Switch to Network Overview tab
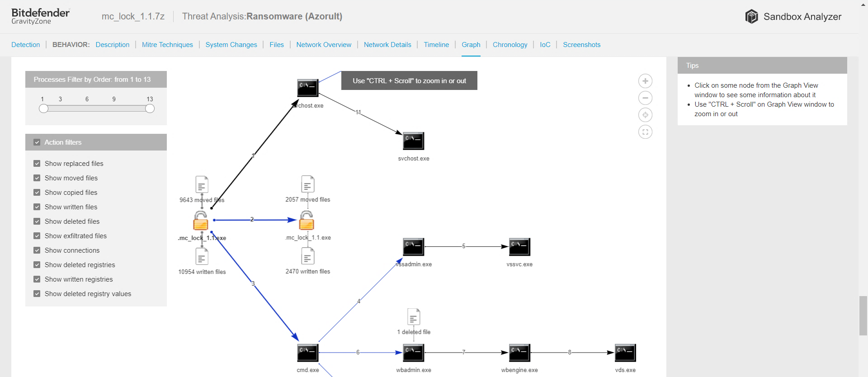The height and width of the screenshot is (377, 868). click(324, 45)
